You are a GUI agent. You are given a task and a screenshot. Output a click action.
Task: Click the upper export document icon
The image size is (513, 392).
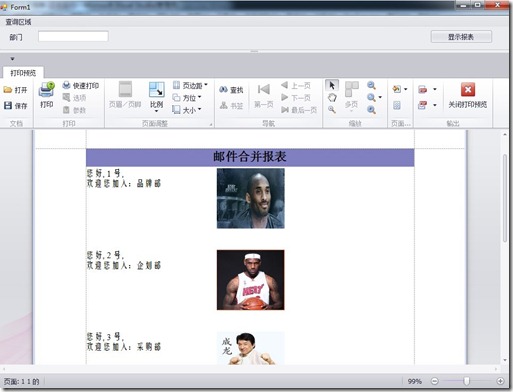[423, 89]
